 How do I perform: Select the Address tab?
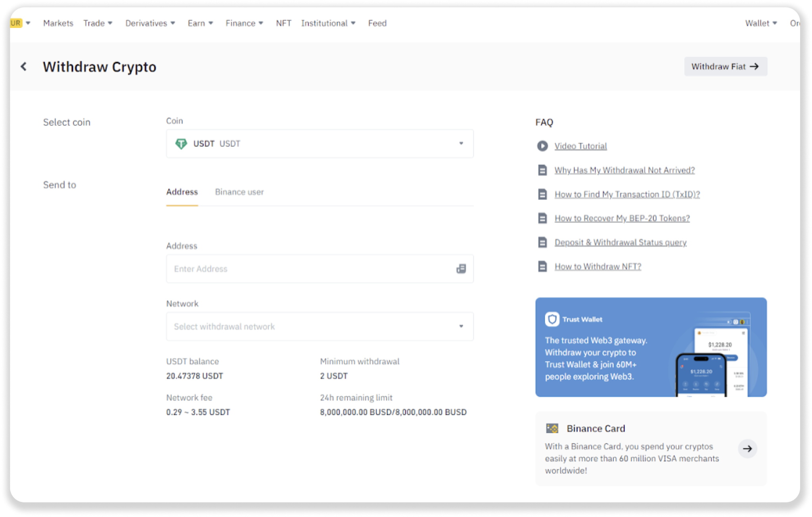tap(182, 192)
